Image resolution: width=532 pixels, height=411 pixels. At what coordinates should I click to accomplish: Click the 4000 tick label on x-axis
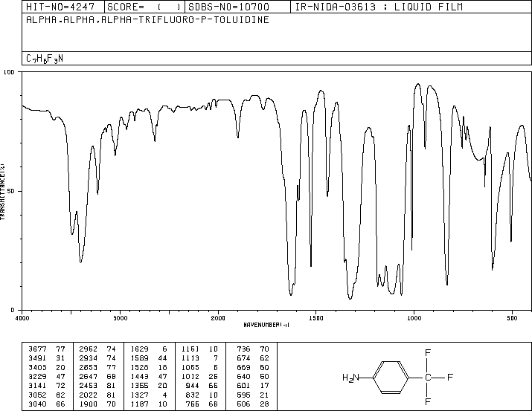click(22, 317)
